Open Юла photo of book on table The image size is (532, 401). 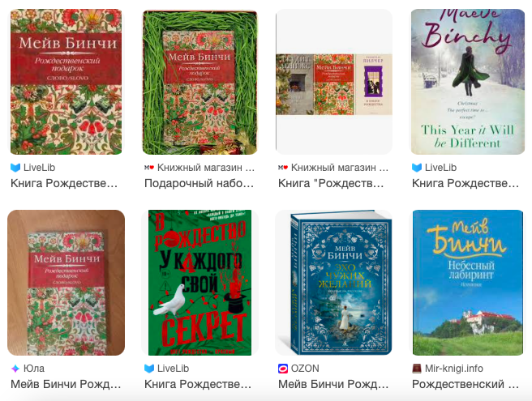click(x=66, y=283)
